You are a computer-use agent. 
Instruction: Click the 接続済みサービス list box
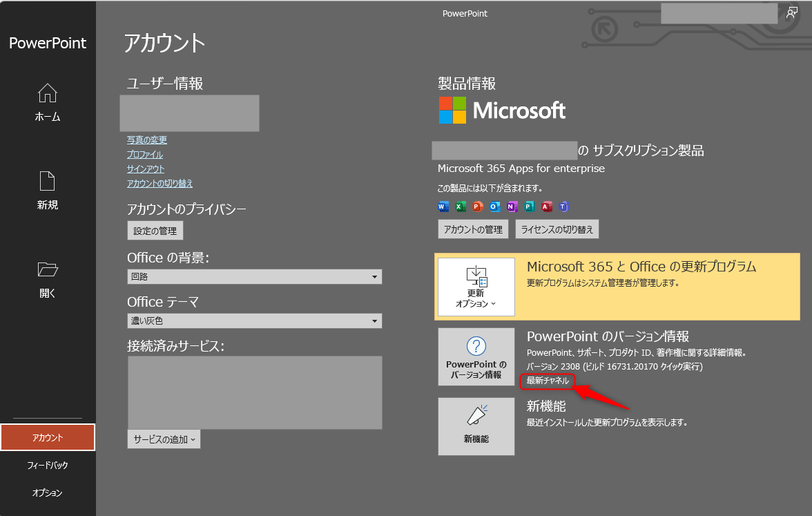[255, 392]
